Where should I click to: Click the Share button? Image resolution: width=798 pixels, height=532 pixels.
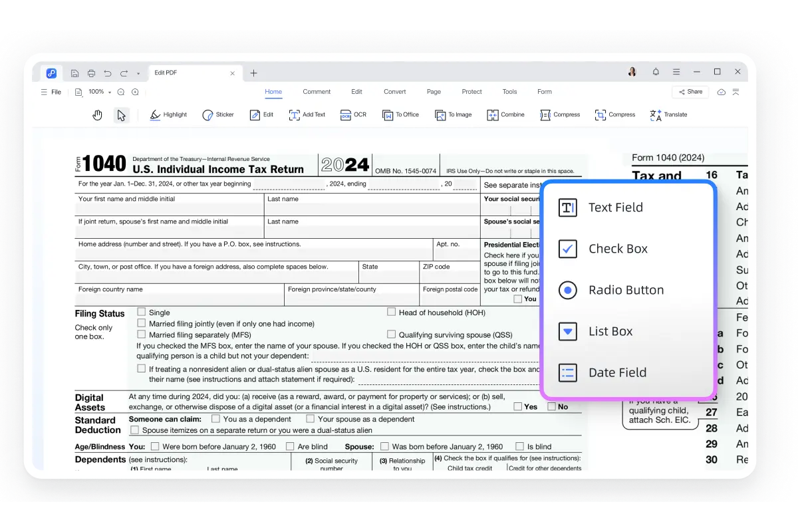690,92
